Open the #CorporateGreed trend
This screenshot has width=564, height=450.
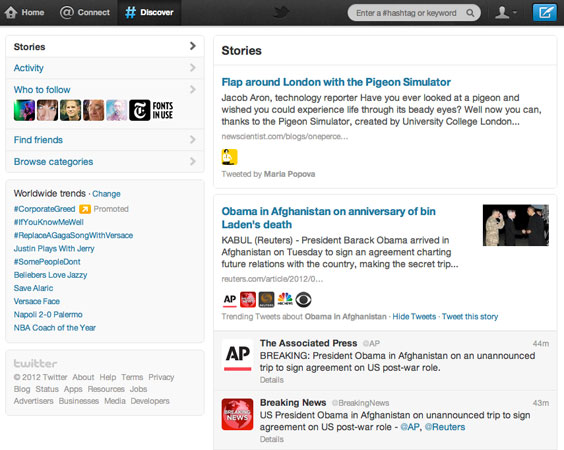44,209
